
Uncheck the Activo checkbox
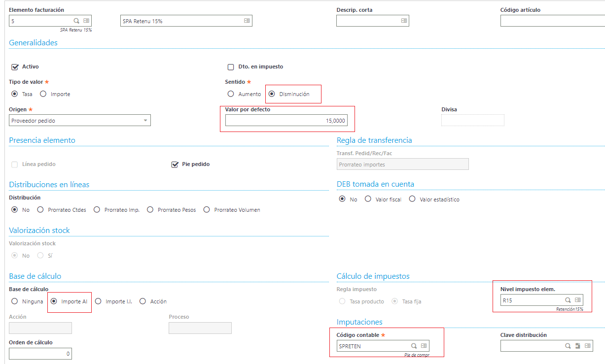(x=15, y=66)
